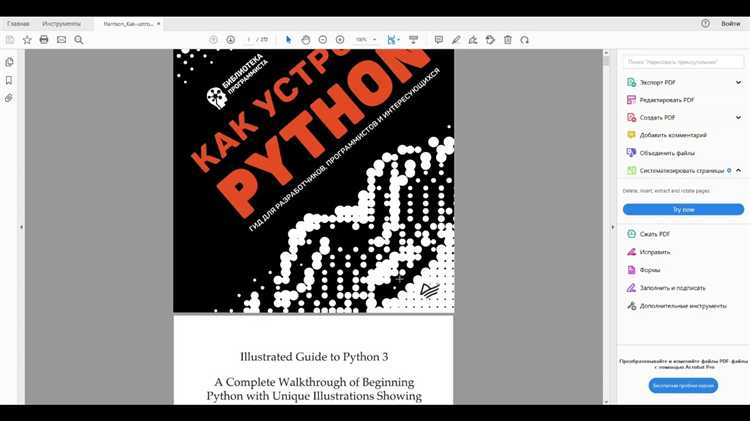This screenshot has height=421, width=750.
Task: Open the page thumbnails panel icon
Action: [9, 62]
